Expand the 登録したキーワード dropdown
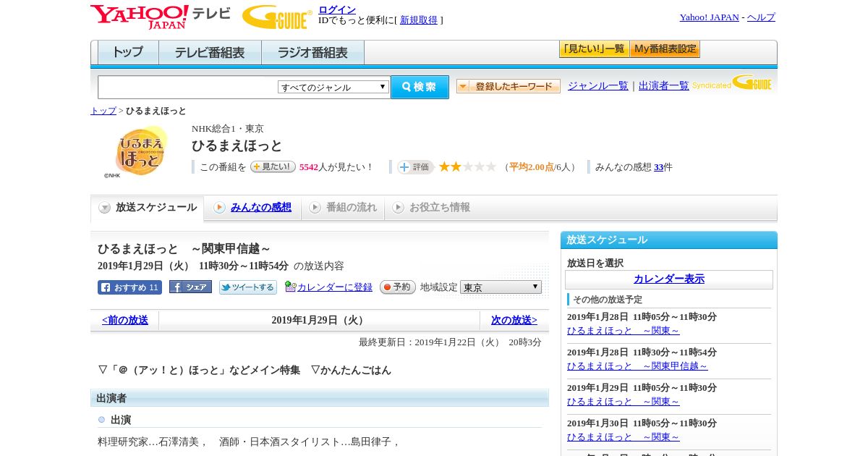This screenshot has height=456, width=868. point(509,86)
